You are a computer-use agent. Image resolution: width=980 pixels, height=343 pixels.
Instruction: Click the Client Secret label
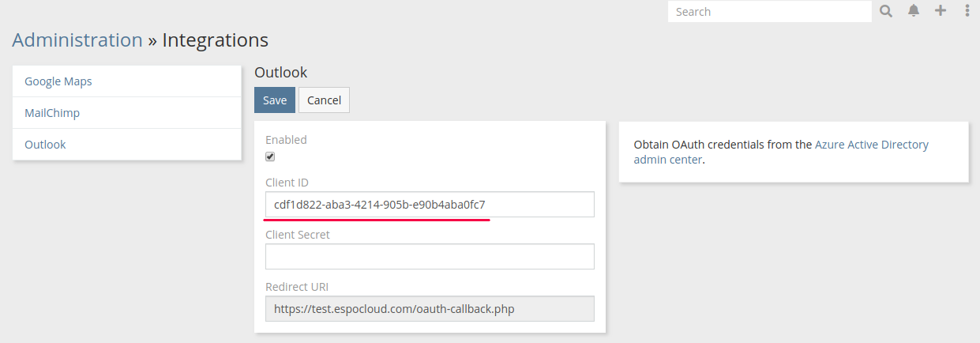298,235
